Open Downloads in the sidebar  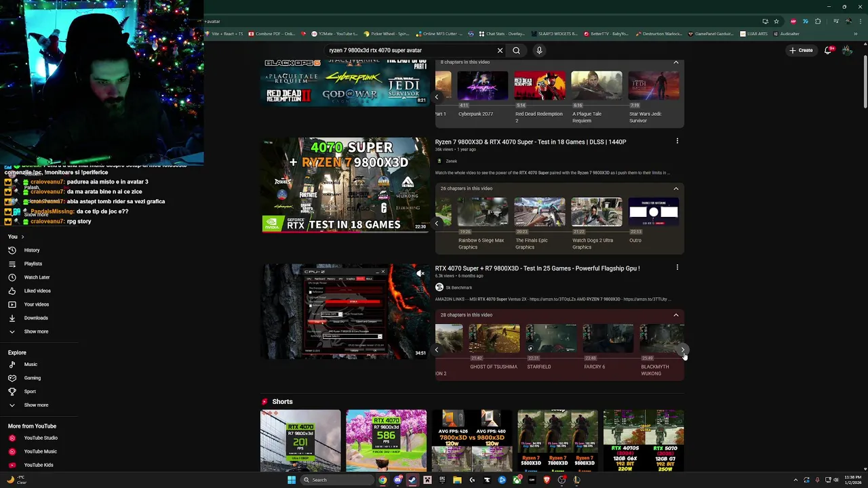click(36, 318)
